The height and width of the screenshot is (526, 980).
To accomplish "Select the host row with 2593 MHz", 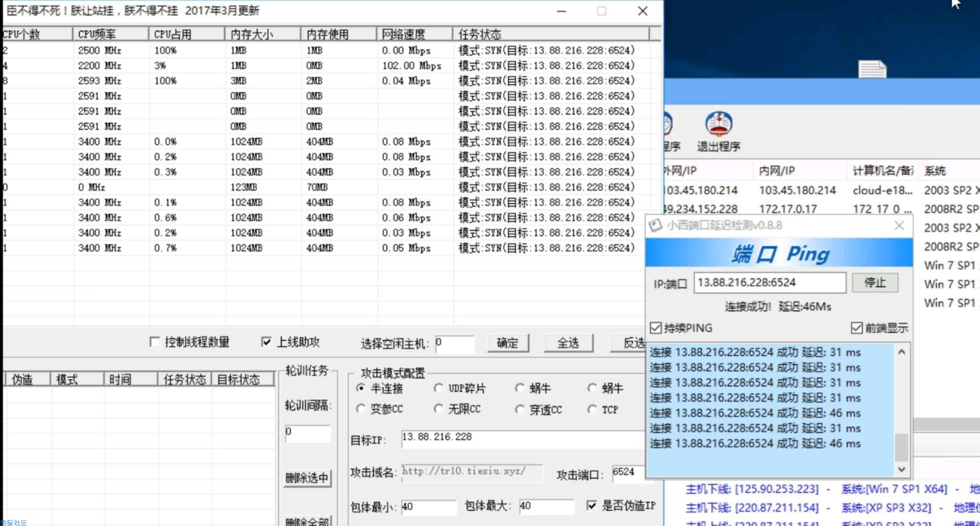I will coord(326,81).
